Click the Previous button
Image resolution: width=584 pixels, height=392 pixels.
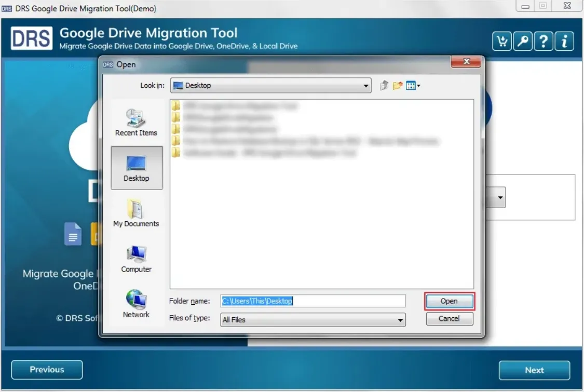point(47,370)
